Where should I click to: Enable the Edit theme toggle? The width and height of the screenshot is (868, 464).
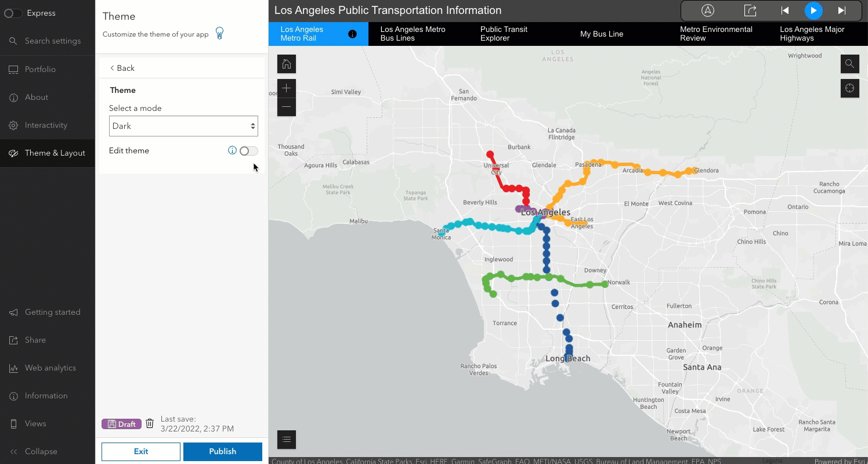click(x=248, y=151)
